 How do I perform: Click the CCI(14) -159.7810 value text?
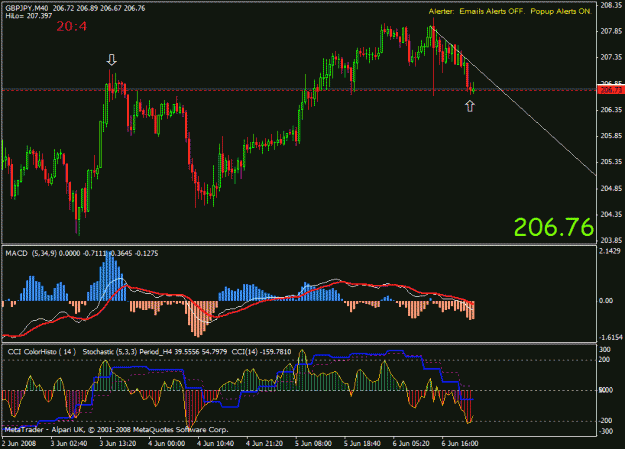(261, 352)
